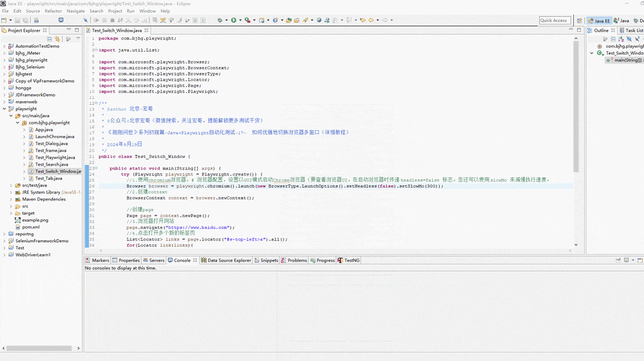Click the Open Web Browser globe icon

tap(319, 20)
